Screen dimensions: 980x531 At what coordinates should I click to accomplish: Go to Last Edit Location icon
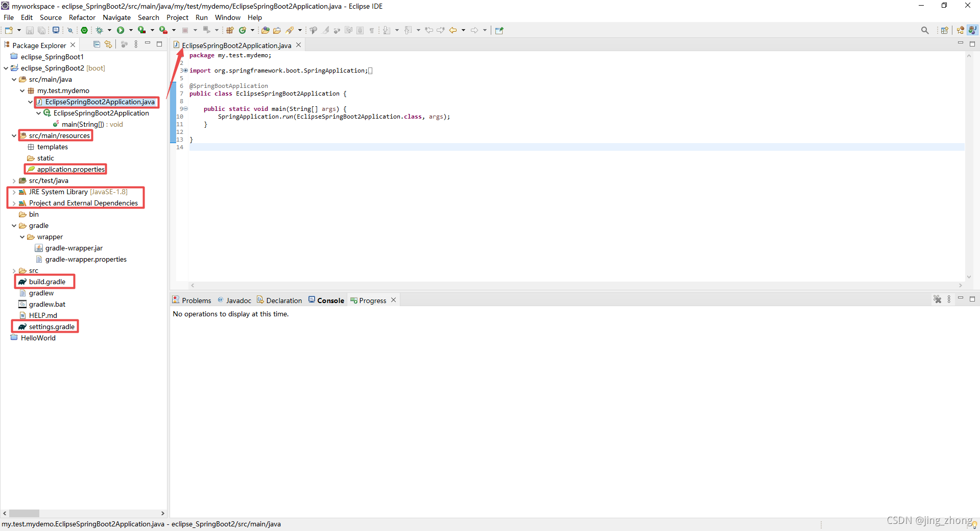pyautogui.click(x=429, y=30)
